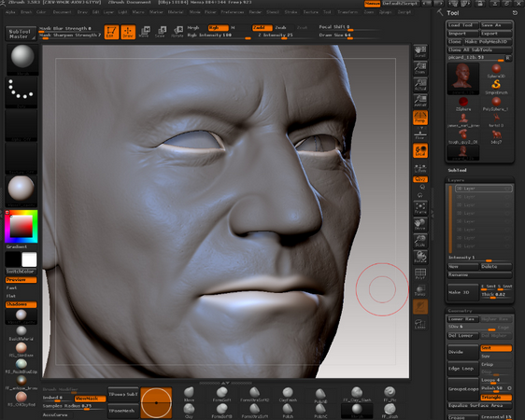Click the Divide button
This screenshot has height=420, width=525.
click(x=462, y=352)
